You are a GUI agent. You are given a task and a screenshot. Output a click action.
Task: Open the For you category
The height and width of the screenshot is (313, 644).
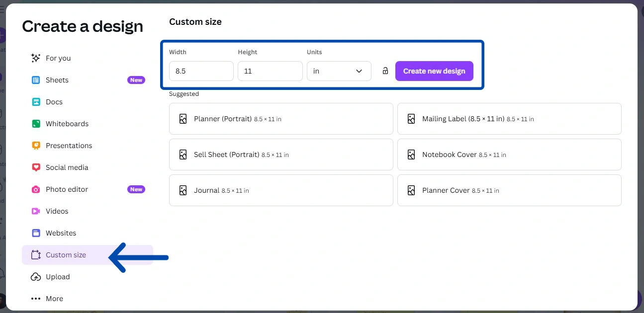88,58
